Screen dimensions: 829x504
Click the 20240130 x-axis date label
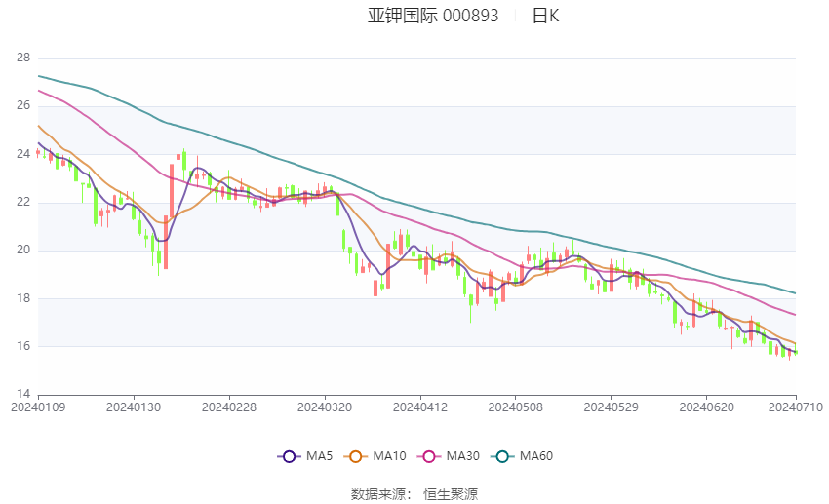tap(134, 407)
